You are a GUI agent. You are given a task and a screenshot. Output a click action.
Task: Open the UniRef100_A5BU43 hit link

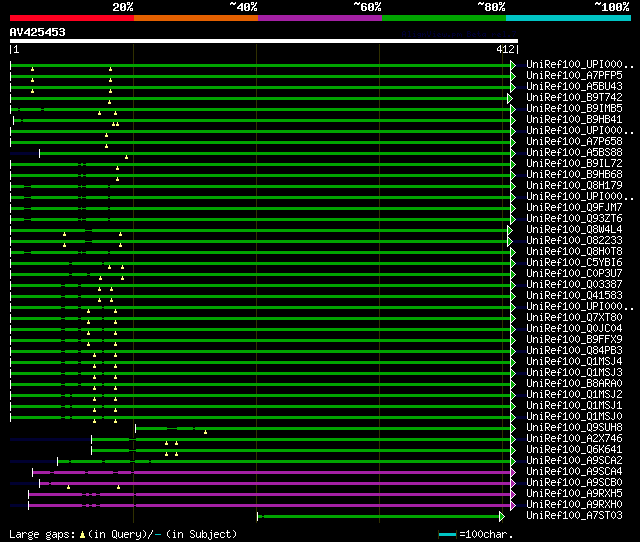point(574,87)
